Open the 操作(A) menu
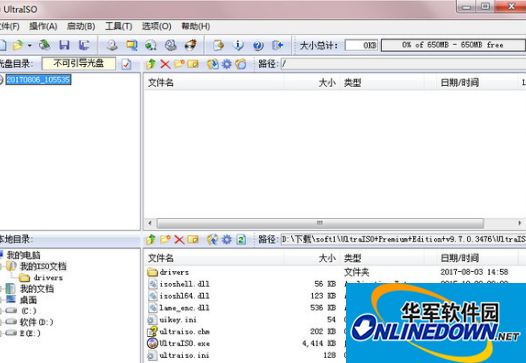 pyautogui.click(x=43, y=26)
